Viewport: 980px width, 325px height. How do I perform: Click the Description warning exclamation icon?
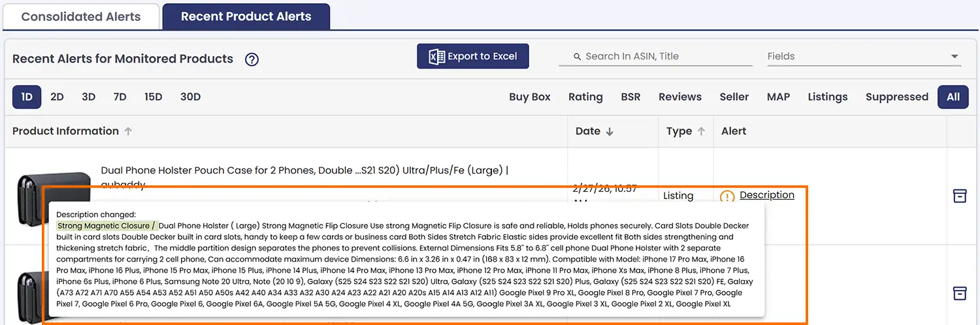[x=727, y=196]
